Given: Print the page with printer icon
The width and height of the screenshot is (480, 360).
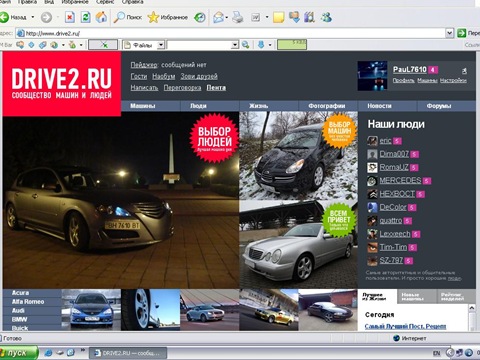Looking at the screenshot, I should tap(238, 17).
